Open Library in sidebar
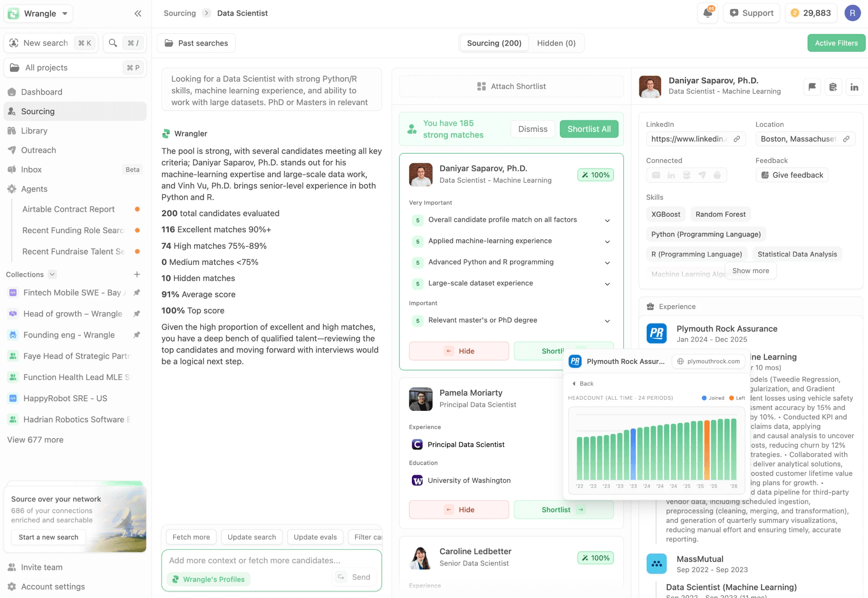This screenshot has width=868, height=598. [x=75, y=131]
